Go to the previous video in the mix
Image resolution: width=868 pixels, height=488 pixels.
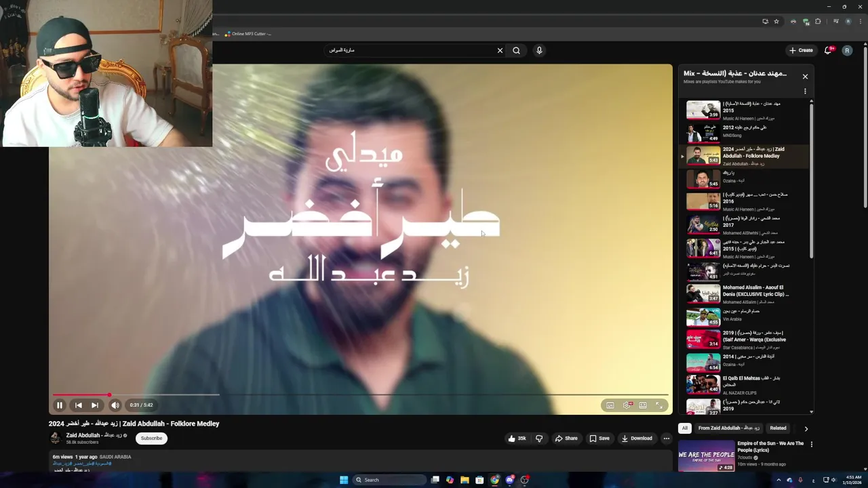coord(78,405)
